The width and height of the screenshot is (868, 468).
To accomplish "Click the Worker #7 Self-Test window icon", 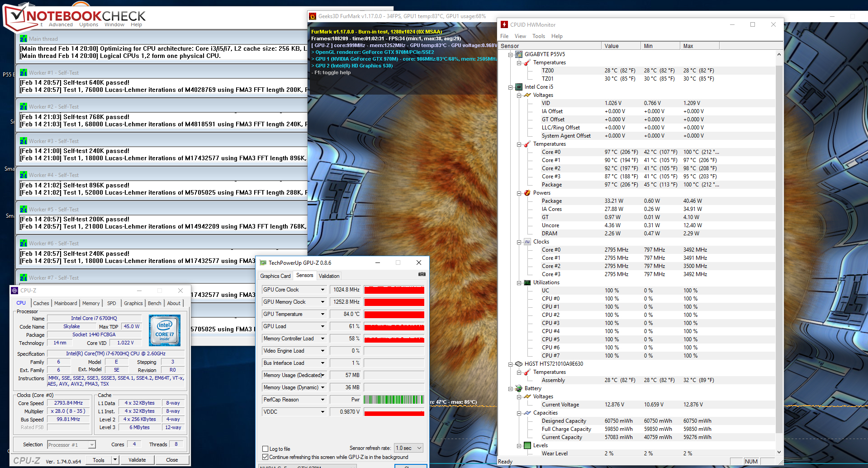I will coord(24,278).
